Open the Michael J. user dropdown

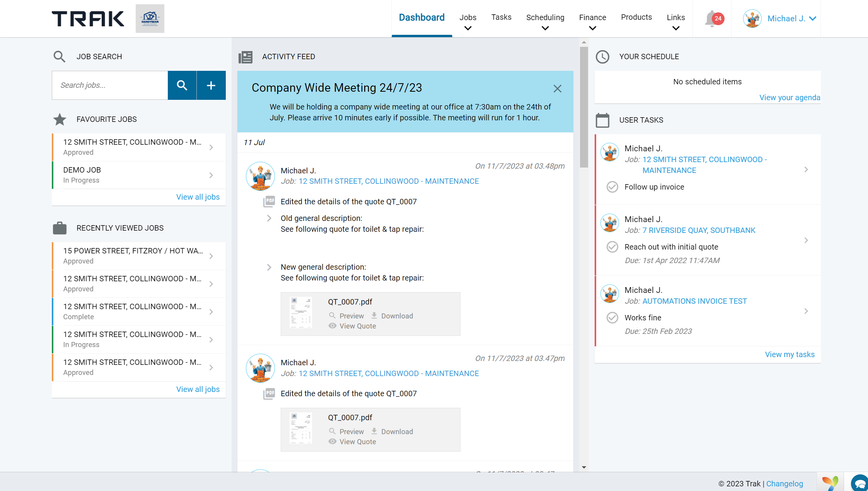(791, 18)
